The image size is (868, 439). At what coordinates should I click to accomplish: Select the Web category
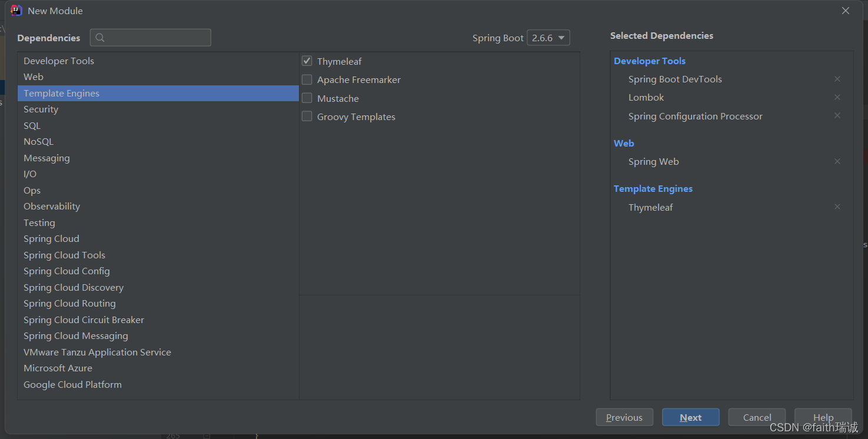click(158, 77)
